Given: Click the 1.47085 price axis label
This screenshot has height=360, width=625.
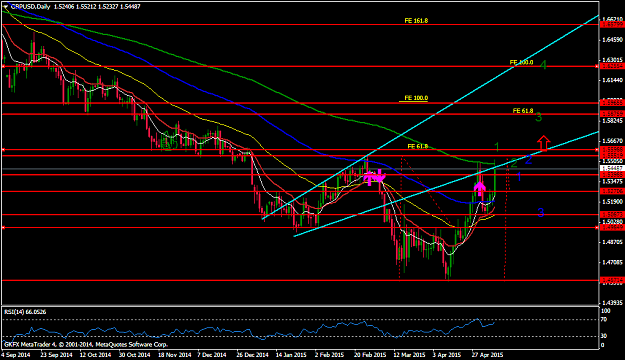Looking at the screenshot, I should 613,262.
